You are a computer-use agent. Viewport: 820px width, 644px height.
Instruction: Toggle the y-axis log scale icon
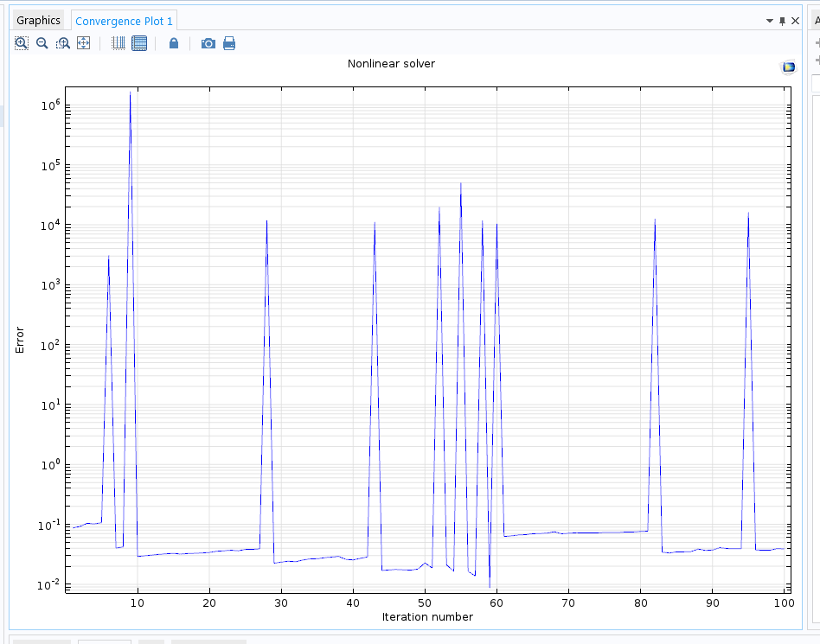coord(139,43)
